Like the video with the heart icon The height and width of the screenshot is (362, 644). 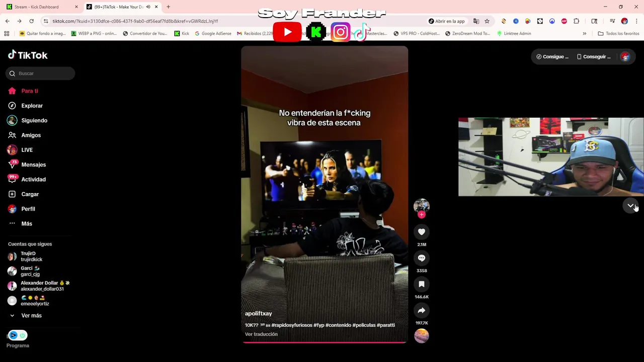click(422, 232)
